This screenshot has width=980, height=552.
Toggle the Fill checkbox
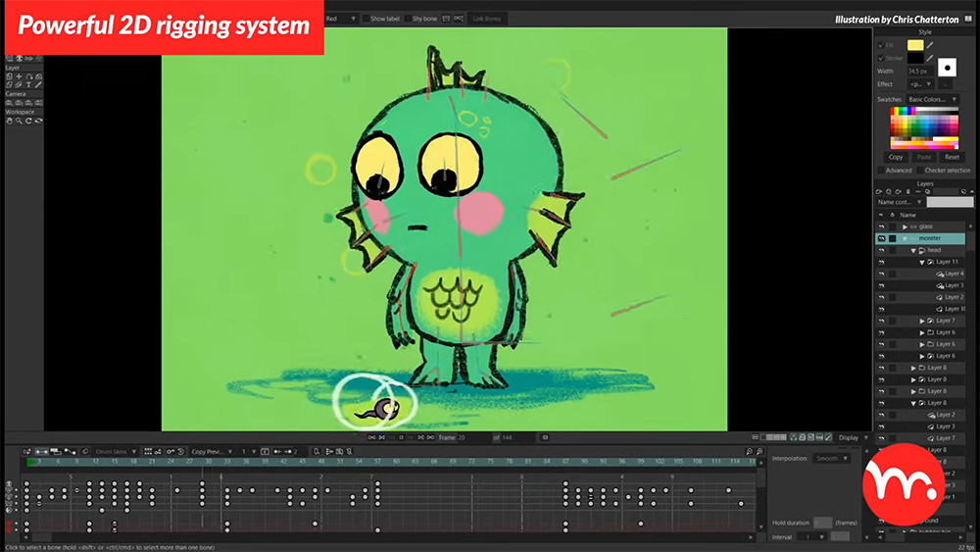point(881,45)
